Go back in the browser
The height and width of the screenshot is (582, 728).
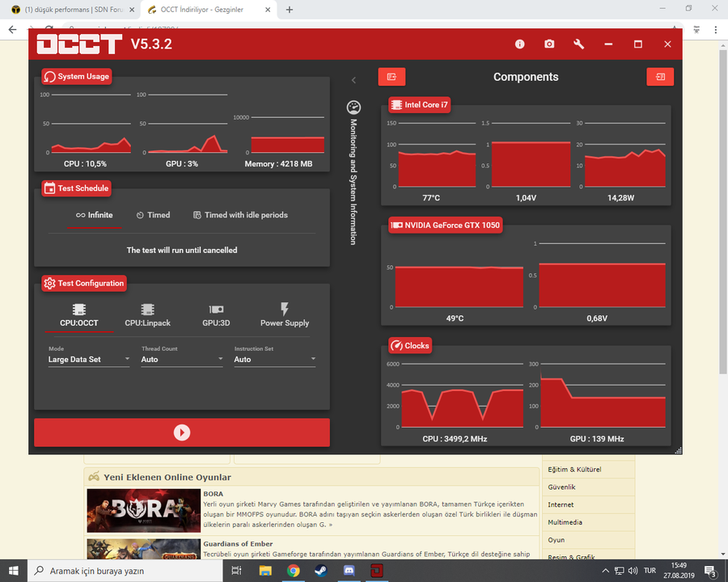pos(12,29)
